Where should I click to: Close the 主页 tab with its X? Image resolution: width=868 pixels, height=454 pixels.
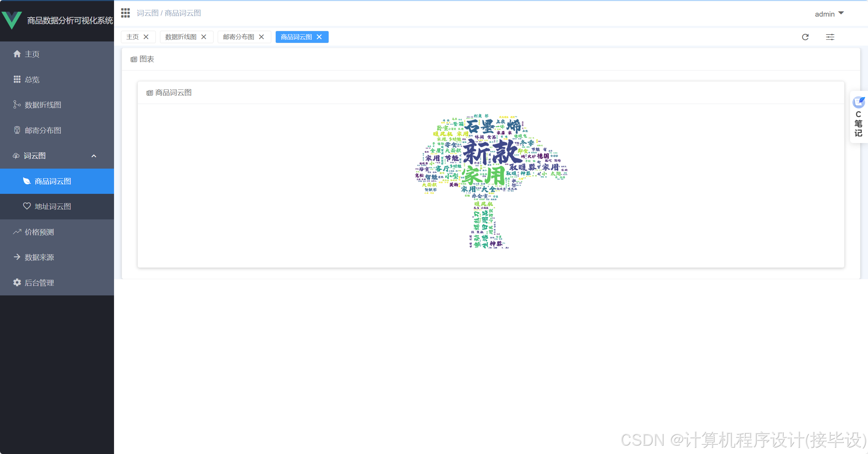[146, 37]
